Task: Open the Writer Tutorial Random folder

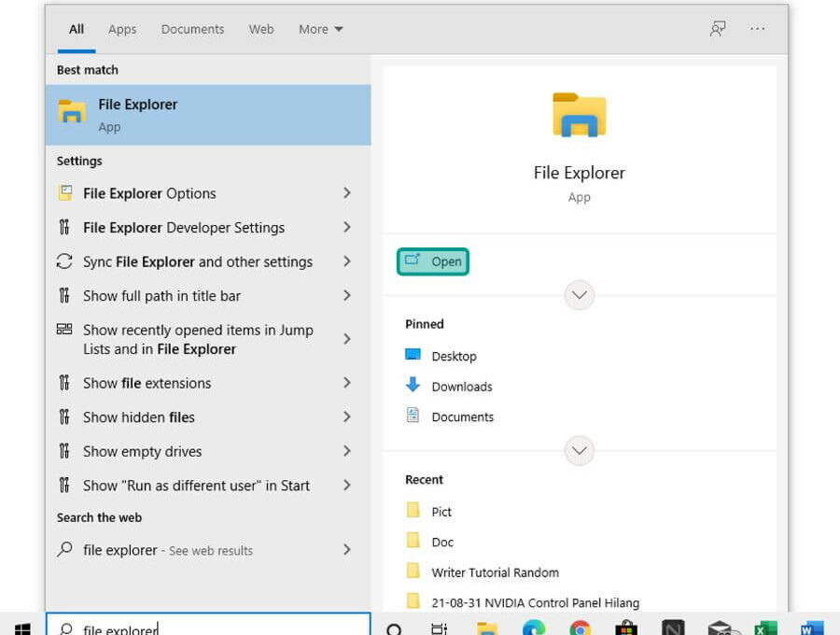Action: [x=483, y=572]
